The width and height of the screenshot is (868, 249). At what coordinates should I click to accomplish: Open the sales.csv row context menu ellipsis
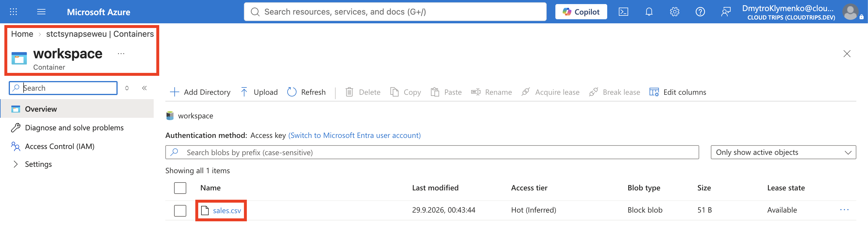point(844,210)
